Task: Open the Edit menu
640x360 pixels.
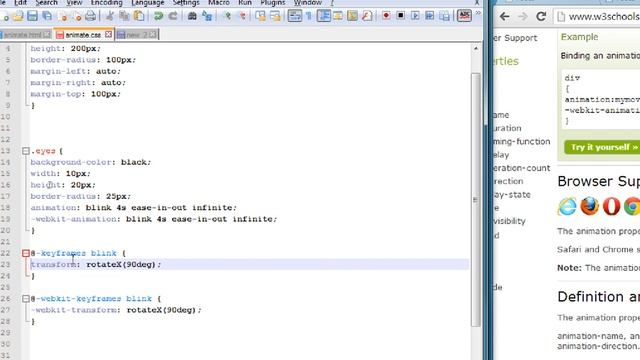Action: click(20, 3)
